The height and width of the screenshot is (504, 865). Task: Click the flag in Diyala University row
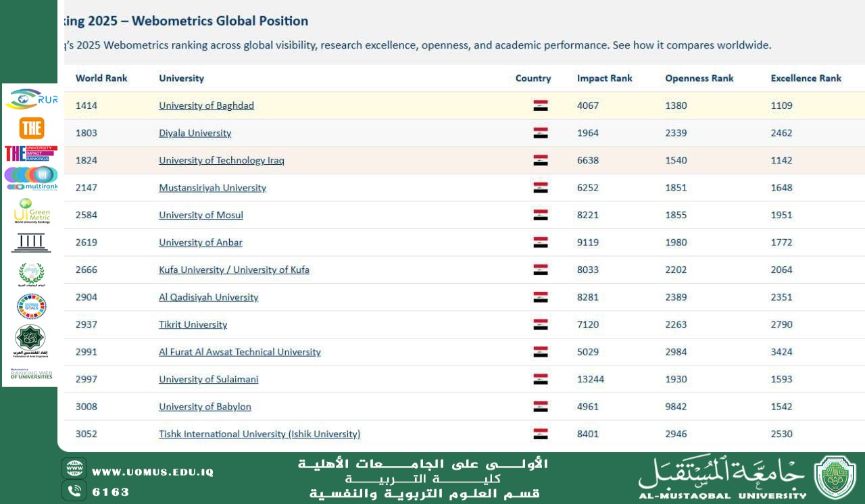(x=541, y=133)
